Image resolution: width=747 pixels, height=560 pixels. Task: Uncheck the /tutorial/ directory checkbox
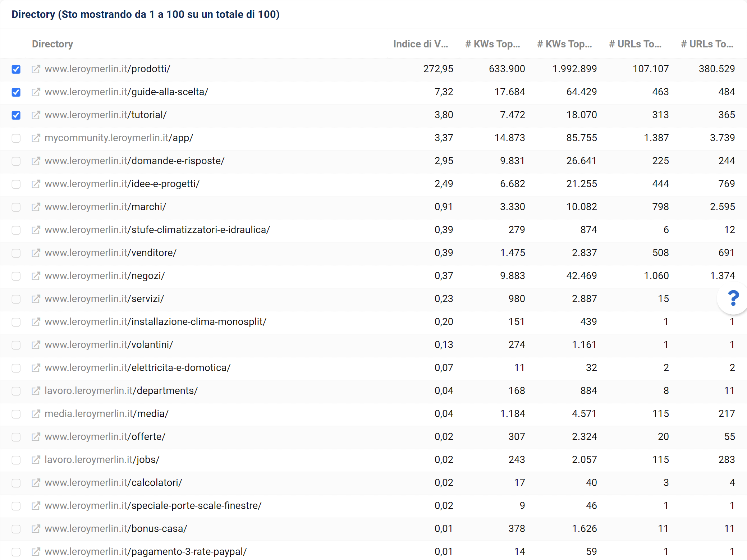pos(16,115)
